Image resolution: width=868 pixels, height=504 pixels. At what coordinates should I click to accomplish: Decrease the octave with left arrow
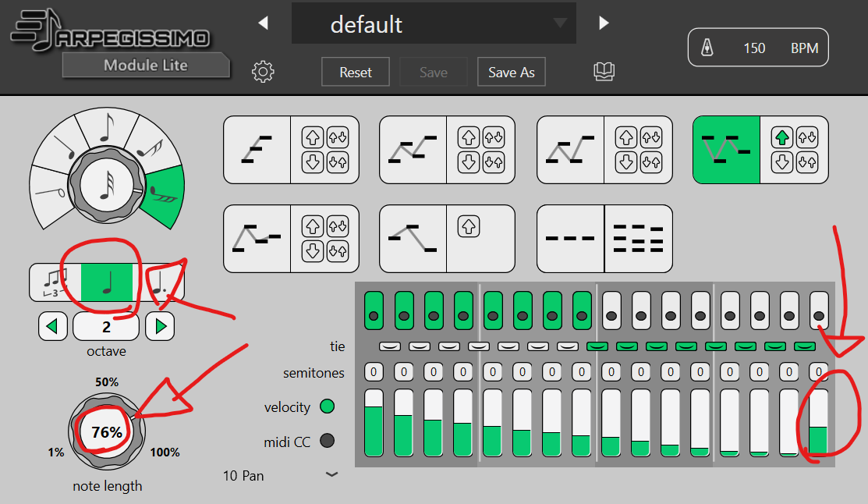coord(52,326)
